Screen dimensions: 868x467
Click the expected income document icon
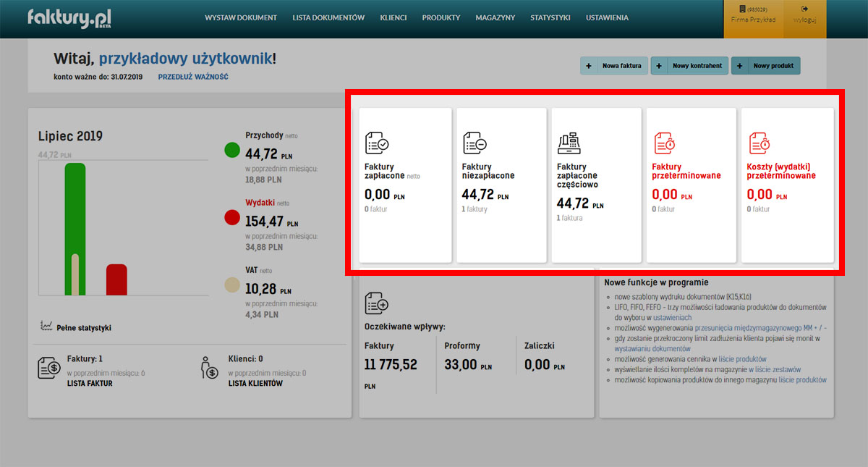point(377,303)
